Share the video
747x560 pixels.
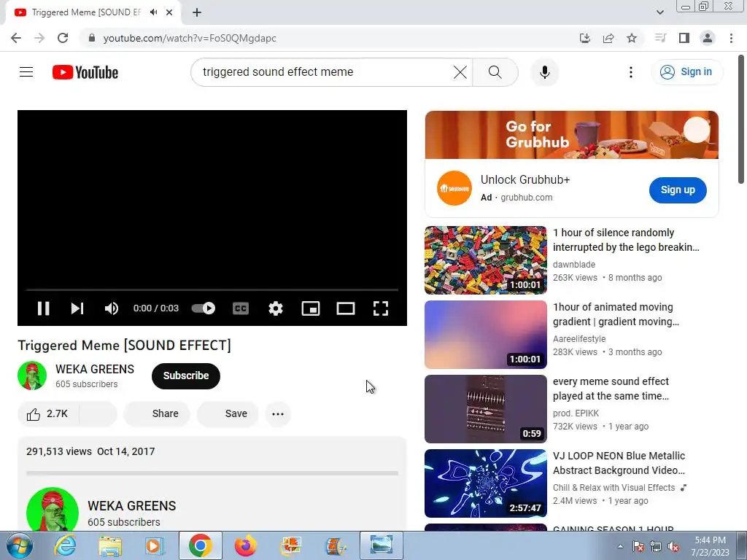point(158,414)
